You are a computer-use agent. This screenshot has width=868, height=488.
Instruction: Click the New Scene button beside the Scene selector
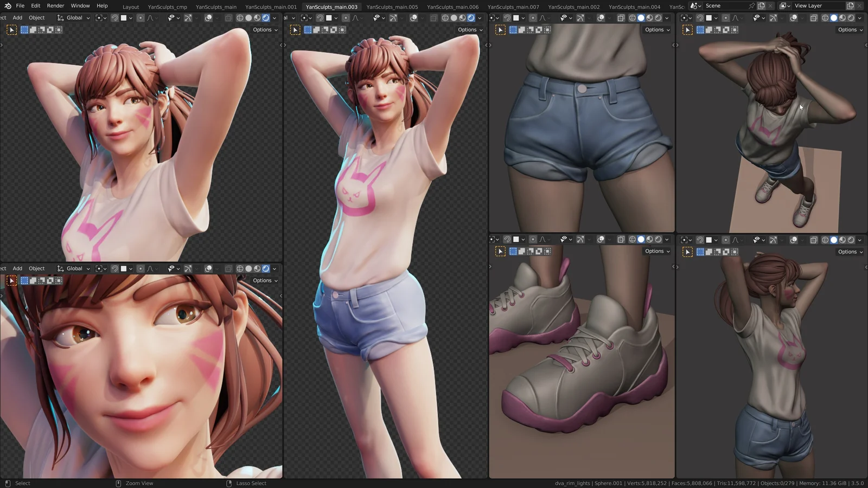pyautogui.click(x=762, y=6)
